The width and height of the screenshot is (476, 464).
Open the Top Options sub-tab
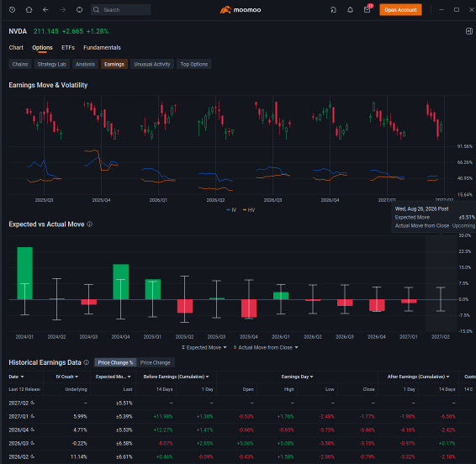[x=194, y=64]
